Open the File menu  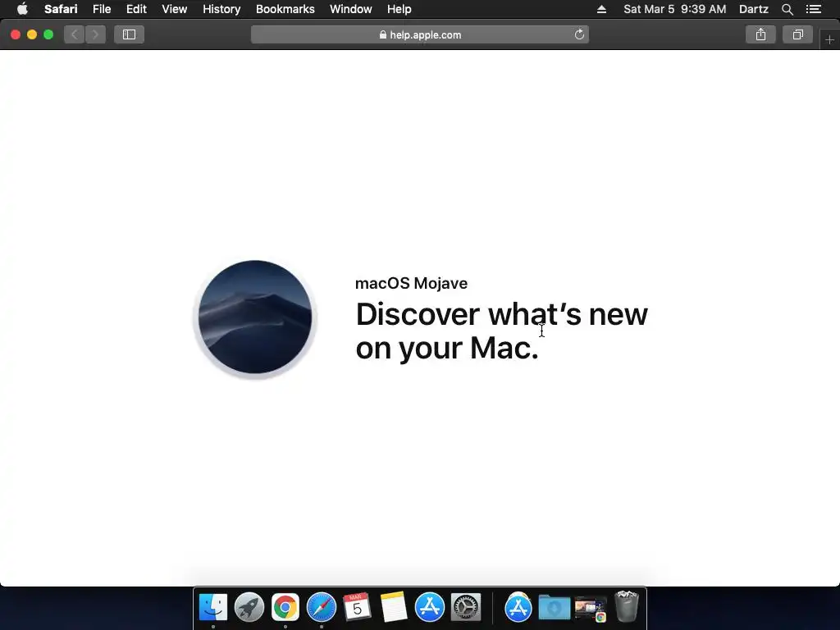pyautogui.click(x=102, y=9)
